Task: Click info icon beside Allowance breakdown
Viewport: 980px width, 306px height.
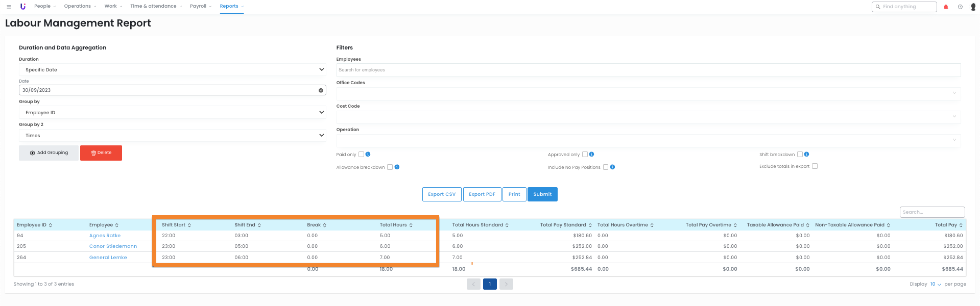Action: [x=397, y=167]
